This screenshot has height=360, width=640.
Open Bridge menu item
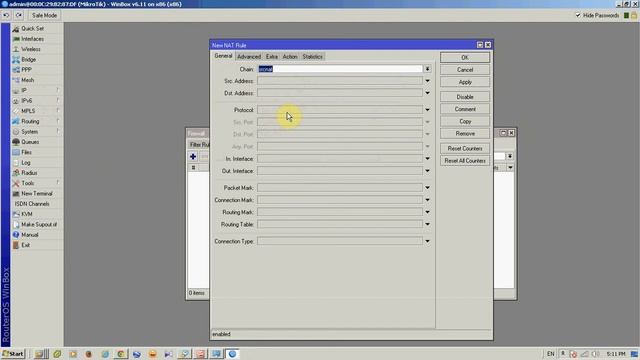tap(29, 60)
